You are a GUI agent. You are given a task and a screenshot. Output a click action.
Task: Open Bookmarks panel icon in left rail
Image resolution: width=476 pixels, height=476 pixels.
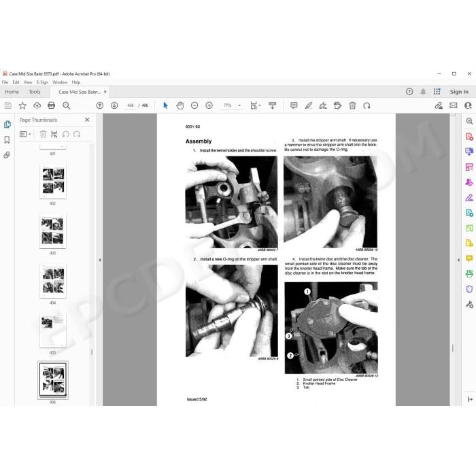point(7,139)
